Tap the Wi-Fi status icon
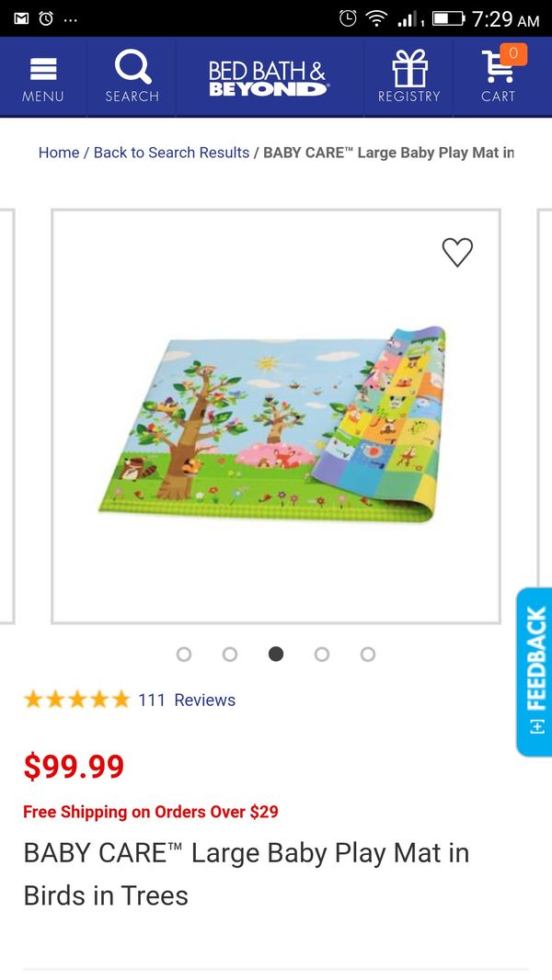This screenshot has height=980, width=552. point(375,18)
